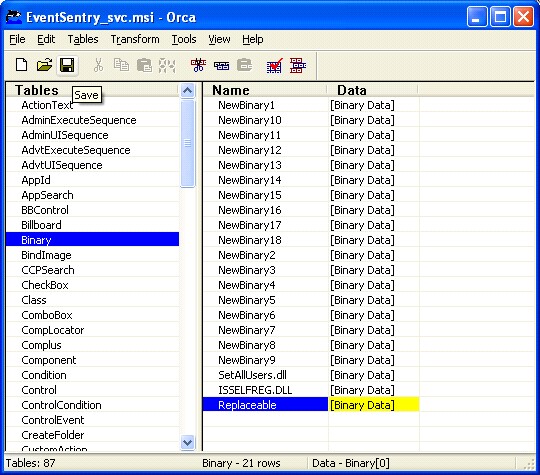540x475 pixels.
Task: Open the Tools menu
Action: [x=184, y=39]
